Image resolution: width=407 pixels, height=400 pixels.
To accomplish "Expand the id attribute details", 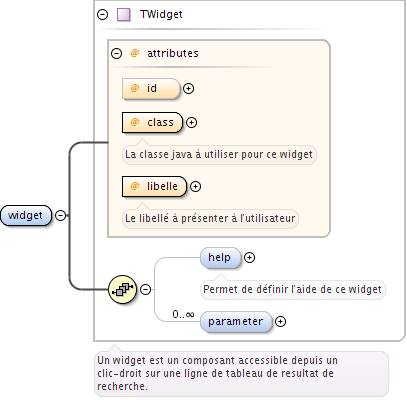I will (x=189, y=88).
